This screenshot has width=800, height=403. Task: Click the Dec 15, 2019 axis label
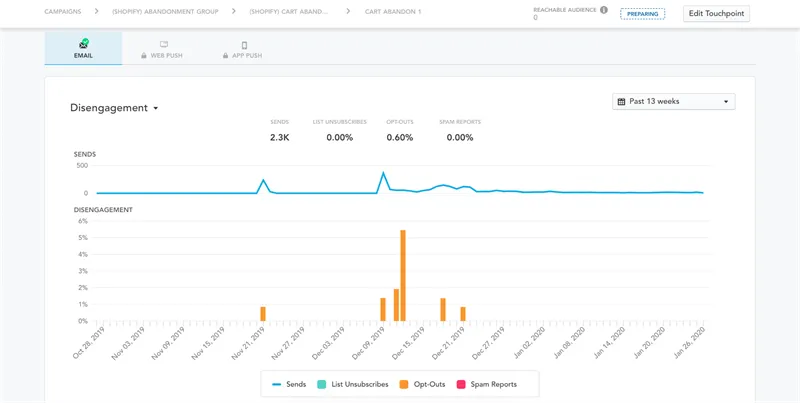(406, 344)
